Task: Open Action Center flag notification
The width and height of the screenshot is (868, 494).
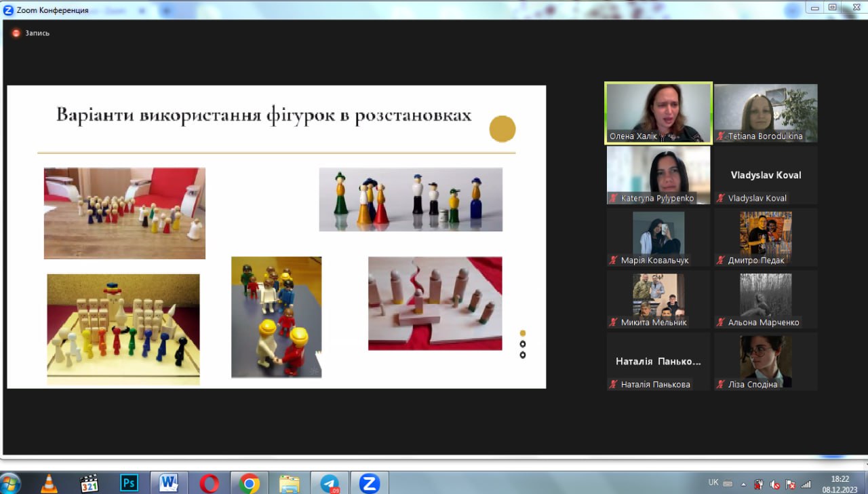Action: click(790, 484)
